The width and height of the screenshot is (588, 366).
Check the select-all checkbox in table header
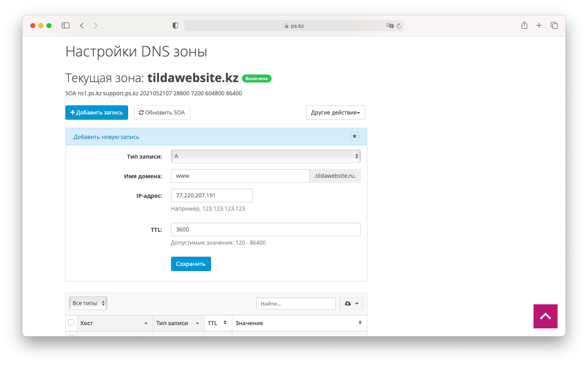click(x=71, y=322)
